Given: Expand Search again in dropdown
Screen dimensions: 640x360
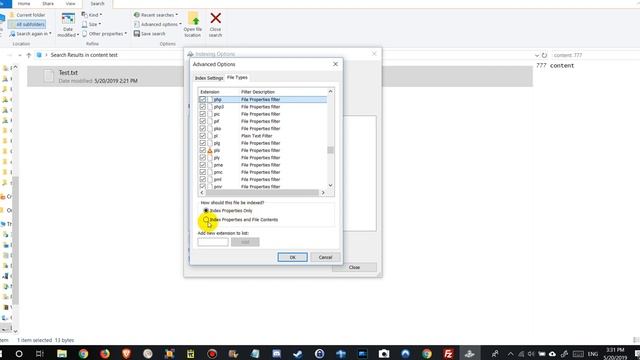Looking at the screenshot, I should tap(31, 33).
